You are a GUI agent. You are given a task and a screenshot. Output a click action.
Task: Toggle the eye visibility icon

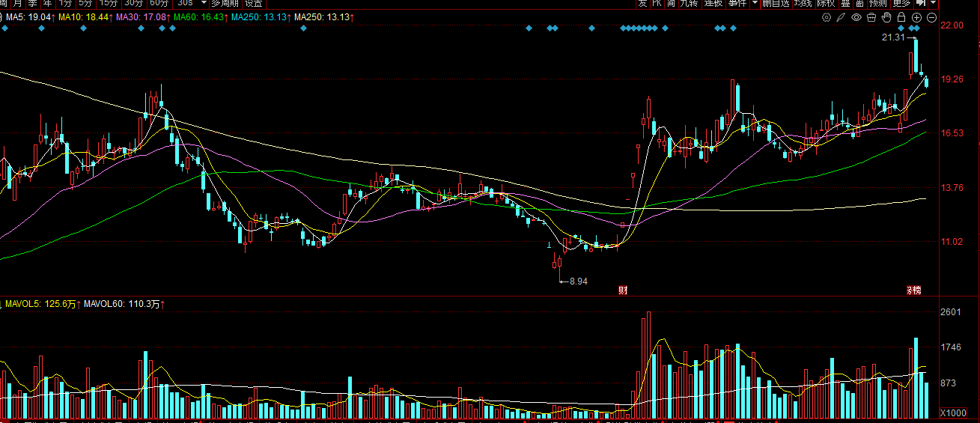856,17
